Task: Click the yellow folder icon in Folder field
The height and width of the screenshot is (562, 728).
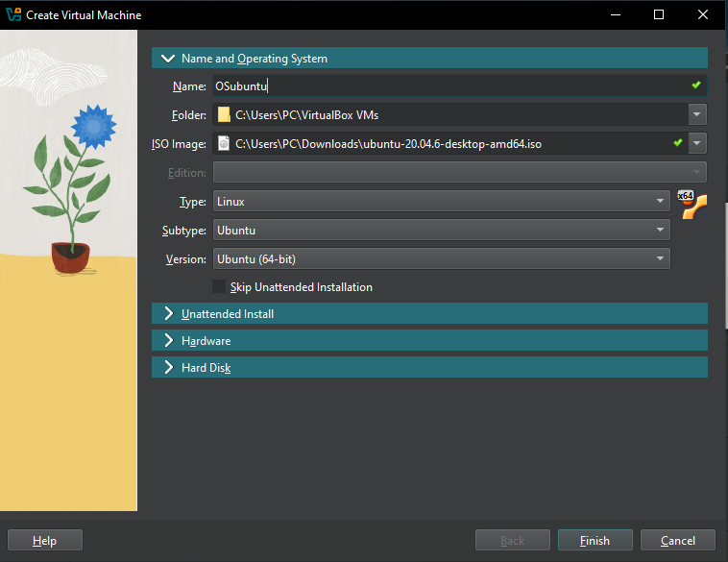Action: 224,115
